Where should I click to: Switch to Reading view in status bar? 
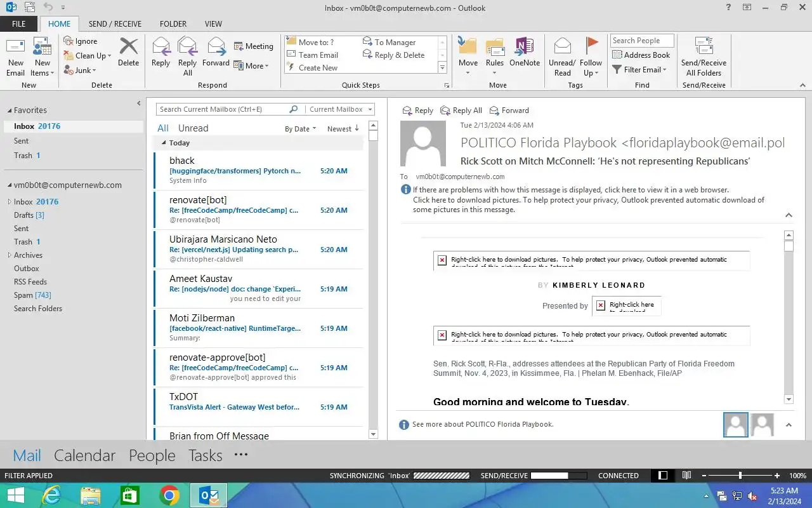(686, 476)
